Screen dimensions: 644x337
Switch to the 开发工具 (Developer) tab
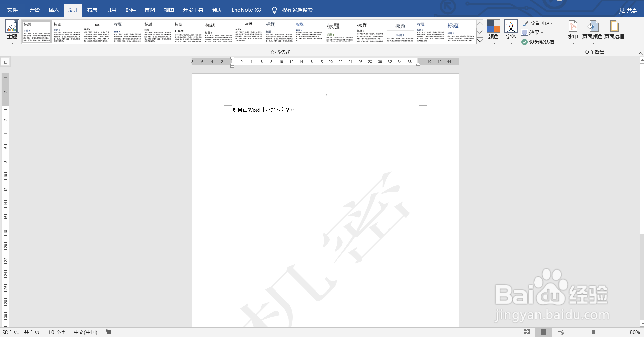click(x=193, y=10)
